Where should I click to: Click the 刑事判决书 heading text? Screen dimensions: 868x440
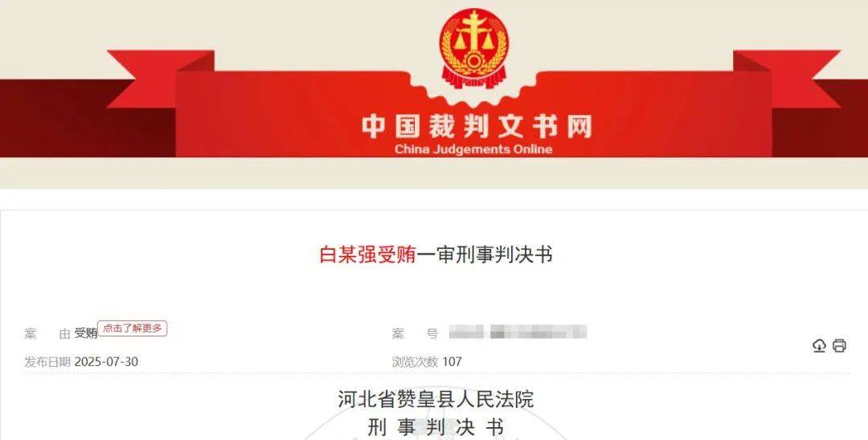pyautogui.click(x=436, y=427)
